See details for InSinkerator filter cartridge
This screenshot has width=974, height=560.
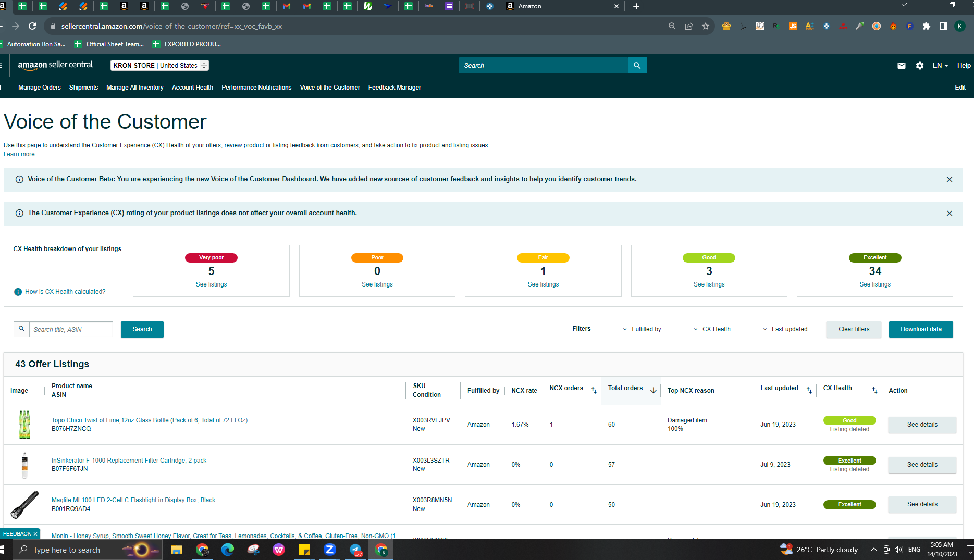pyautogui.click(x=922, y=465)
